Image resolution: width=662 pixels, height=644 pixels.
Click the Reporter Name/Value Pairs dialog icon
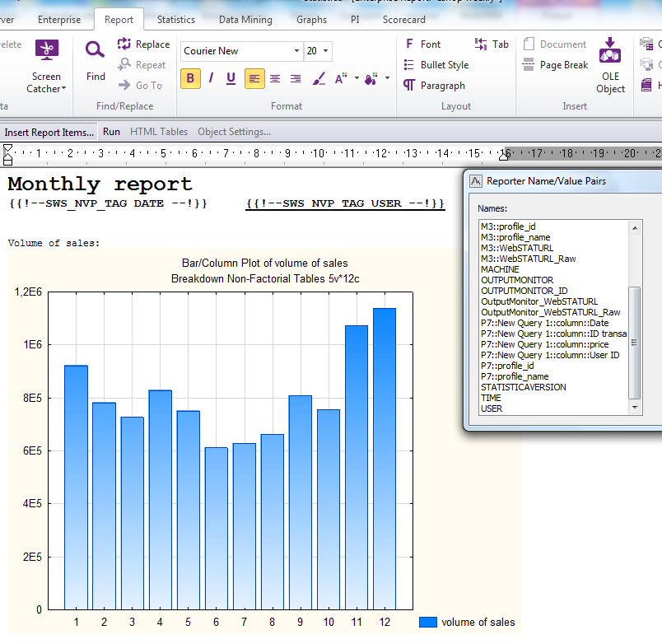pyautogui.click(x=476, y=181)
